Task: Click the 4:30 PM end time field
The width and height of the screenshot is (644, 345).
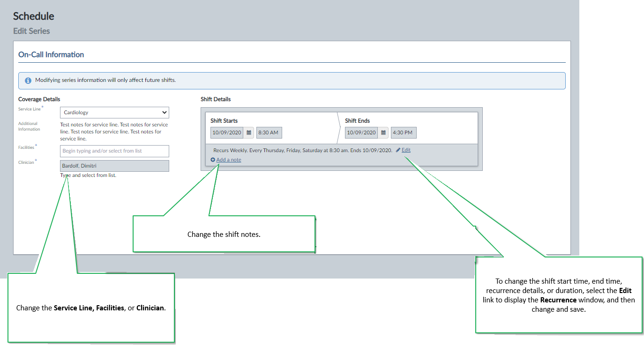Action: 404,132
